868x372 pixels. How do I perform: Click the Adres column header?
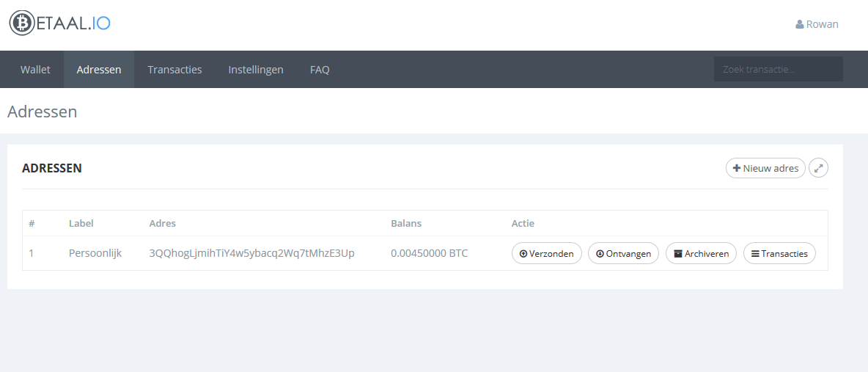click(162, 224)
